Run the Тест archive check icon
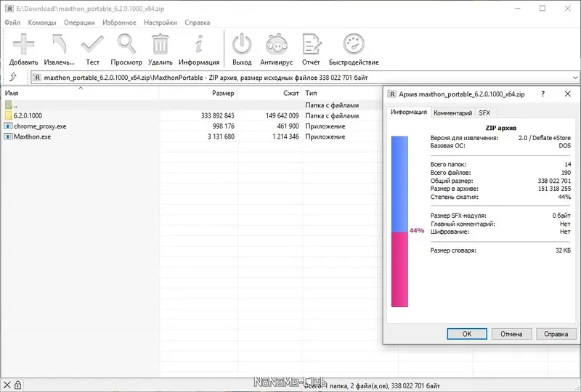Viewport: 581px width, 392px height. (x=93, y=44)
